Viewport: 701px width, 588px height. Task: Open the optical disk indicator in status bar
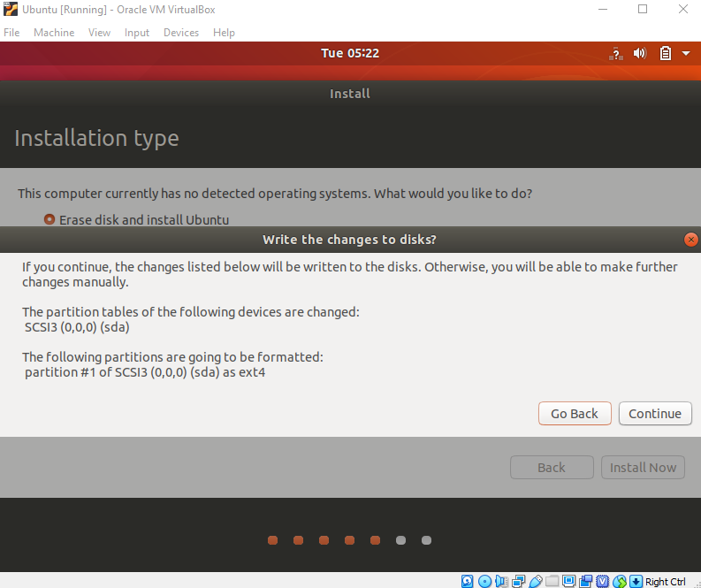484,581
